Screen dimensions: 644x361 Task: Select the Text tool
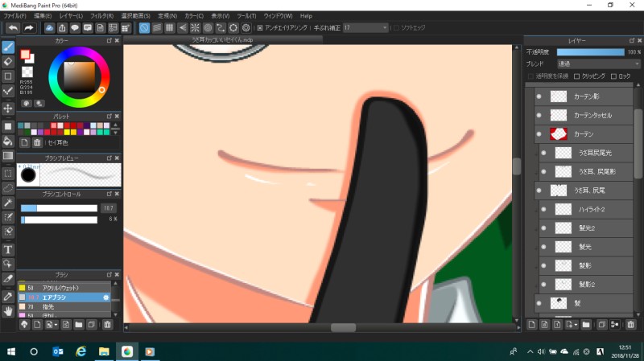click(x=8, y=249)
